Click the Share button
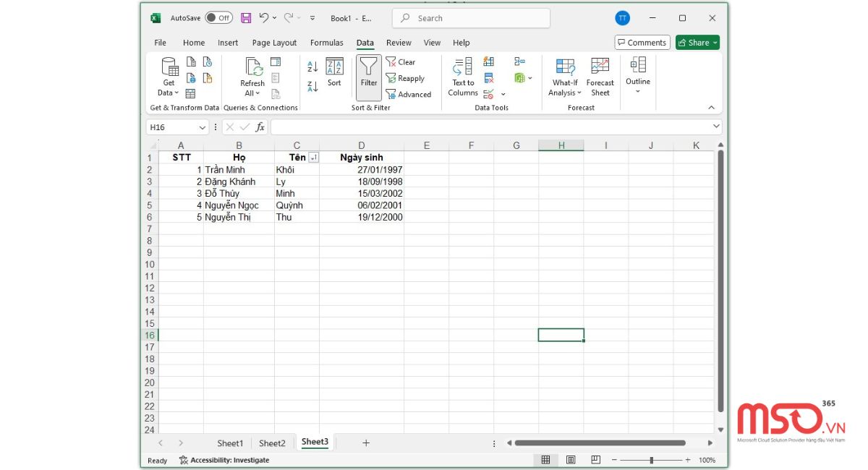 coord(697,43)
